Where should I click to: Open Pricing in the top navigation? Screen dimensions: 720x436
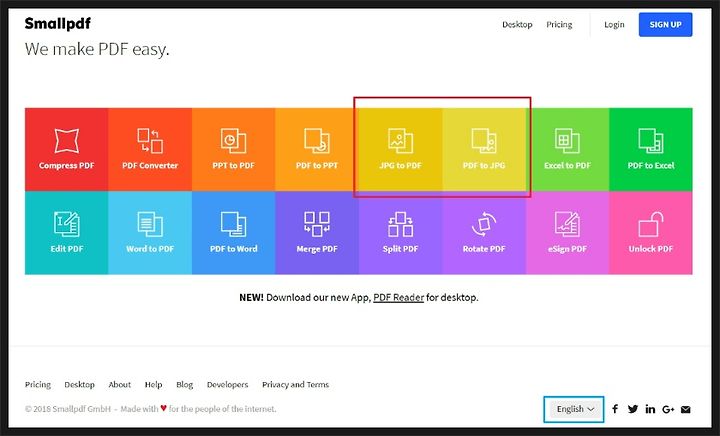(559, 24)
